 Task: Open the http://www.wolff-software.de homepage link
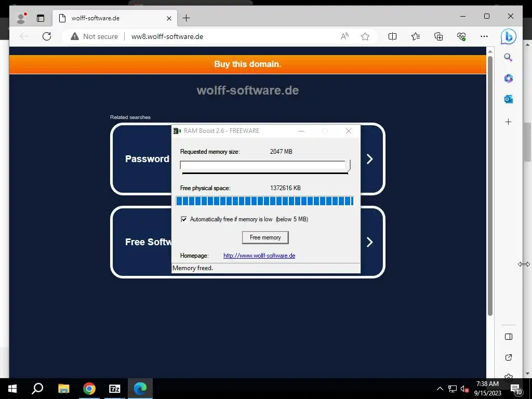tap(259, 256)
